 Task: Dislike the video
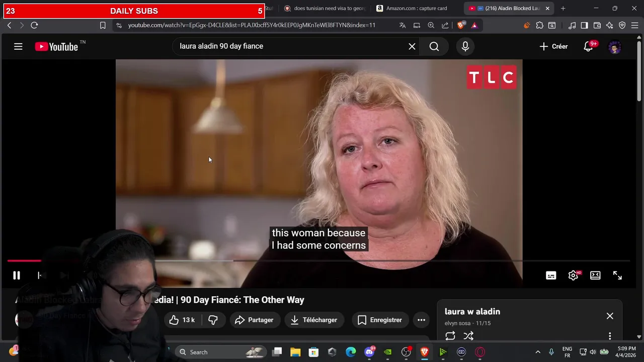[213, 320]
